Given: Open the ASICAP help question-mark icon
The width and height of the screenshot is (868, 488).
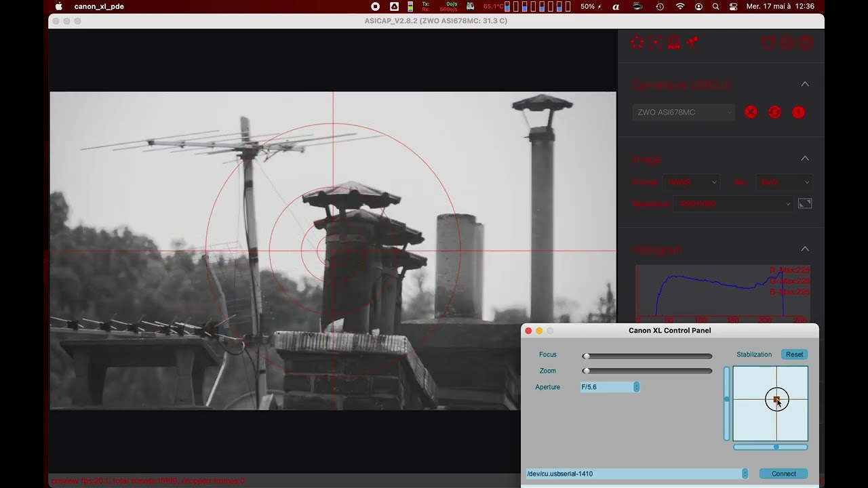Looking at the screenshot, I should coord(805,43).
